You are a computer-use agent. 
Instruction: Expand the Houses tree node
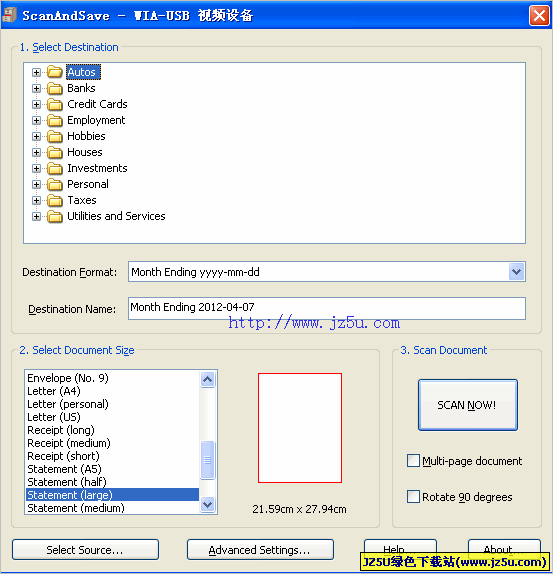36,152
